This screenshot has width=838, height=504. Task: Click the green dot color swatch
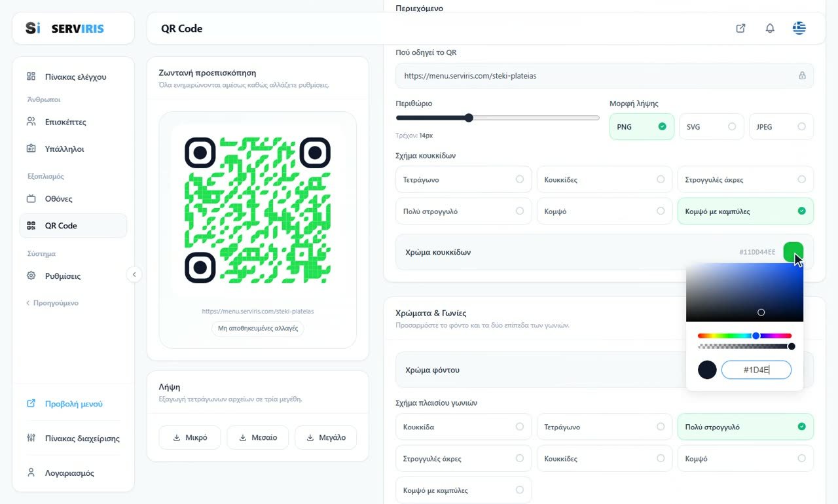click(x=793, y=252)
